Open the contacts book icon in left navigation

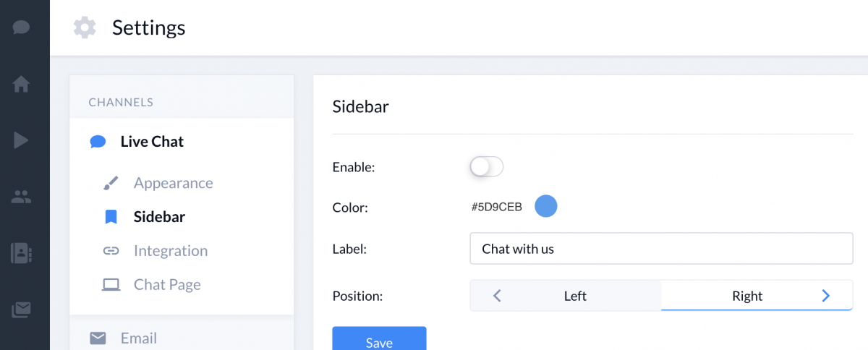coord(21,253)
